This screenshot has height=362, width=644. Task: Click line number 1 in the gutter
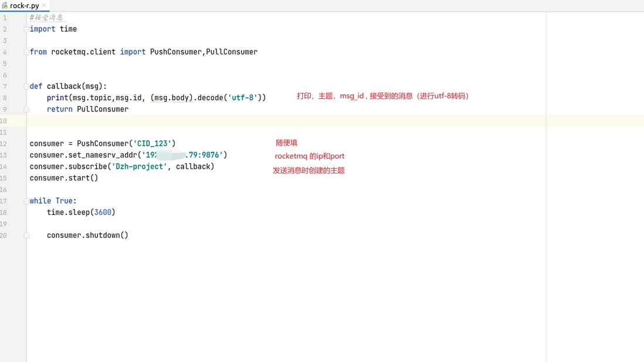(5, 18)
